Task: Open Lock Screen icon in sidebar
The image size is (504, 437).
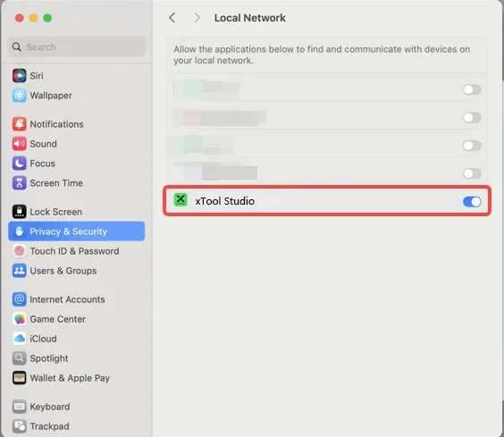Action: pos(20,212)
